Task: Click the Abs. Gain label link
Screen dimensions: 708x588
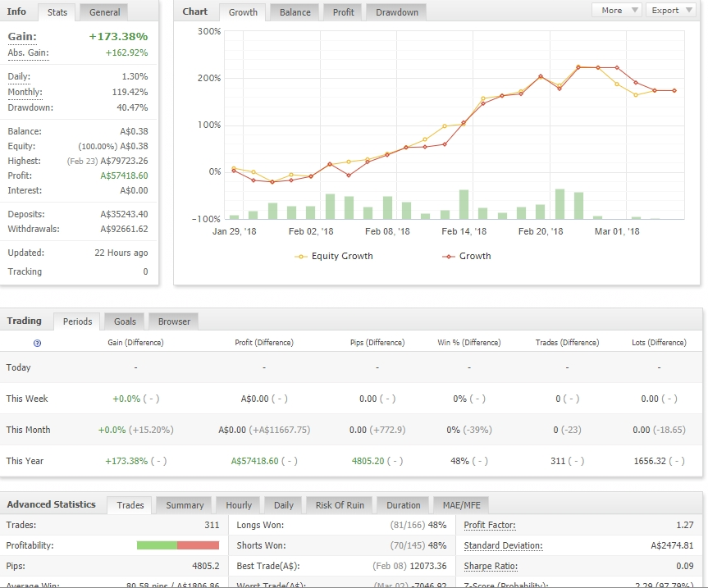Action: [28, 52]
